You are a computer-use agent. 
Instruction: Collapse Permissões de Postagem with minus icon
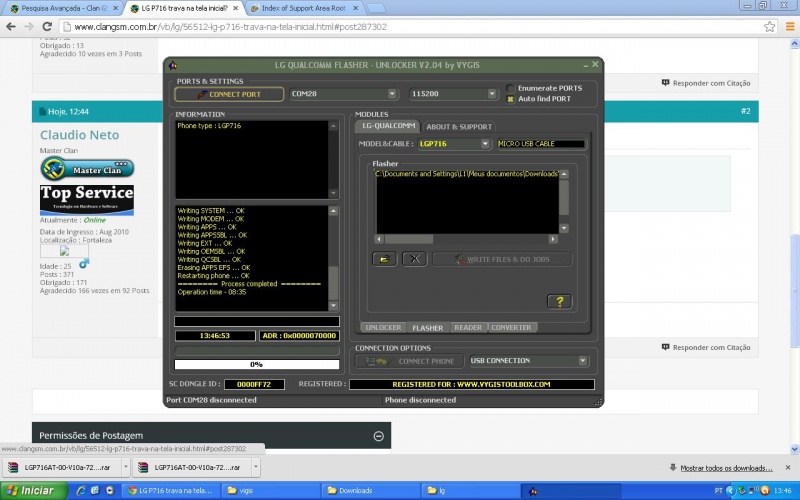tap(379, 436)
